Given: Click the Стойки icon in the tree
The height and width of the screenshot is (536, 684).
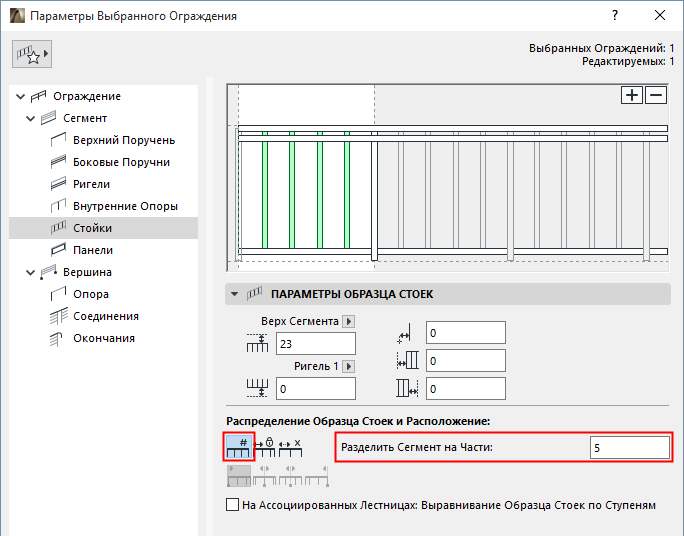Looking at the screenshot, I should coord(58,228).
